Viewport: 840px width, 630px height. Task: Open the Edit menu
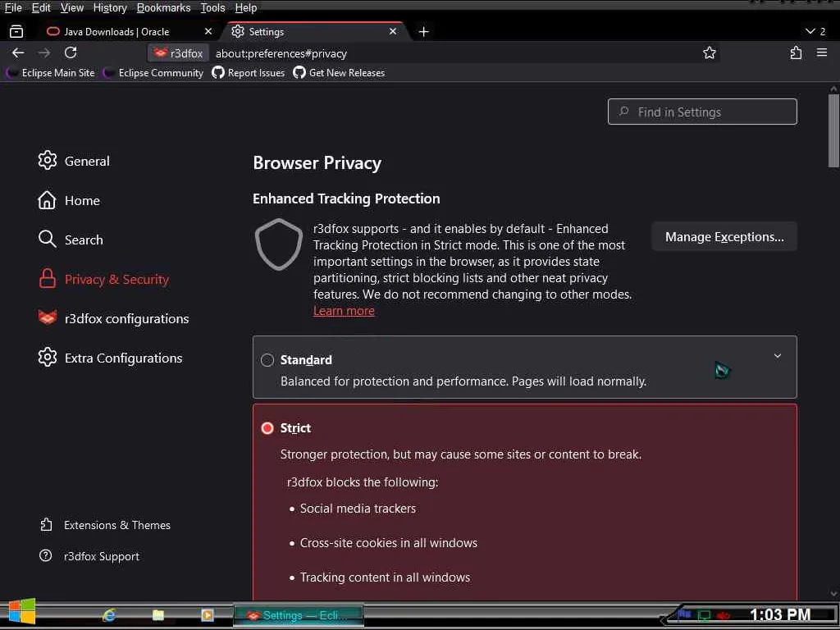click(x=41, y=8)
